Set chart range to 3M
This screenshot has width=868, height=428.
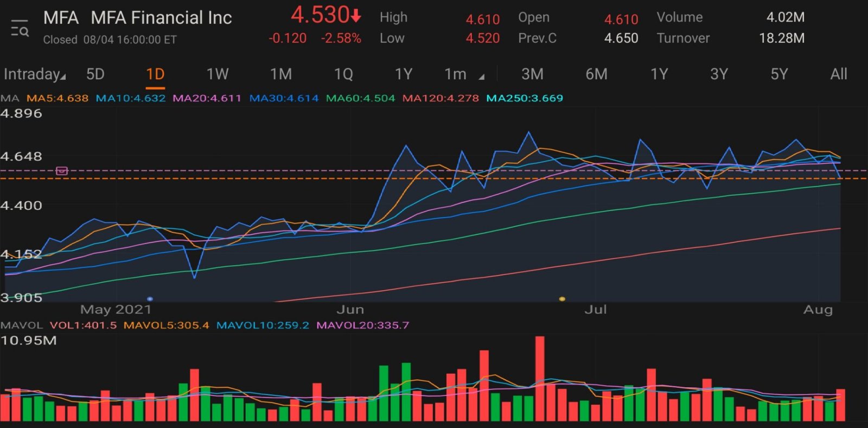[x=532, y=74]
